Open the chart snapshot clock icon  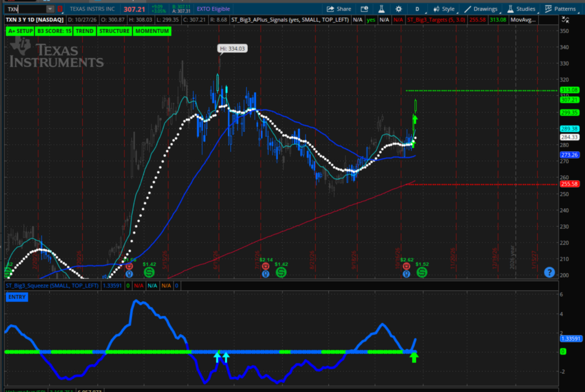(364, 9)
